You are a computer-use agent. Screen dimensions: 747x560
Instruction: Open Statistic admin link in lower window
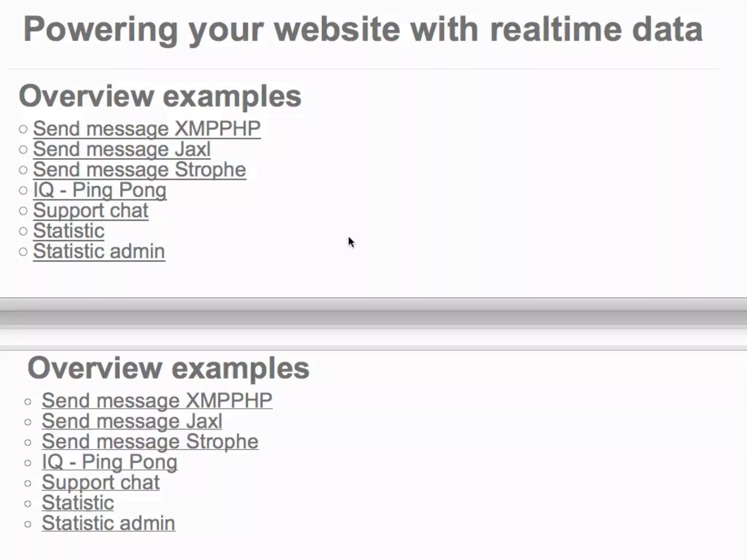(x=108, y=523)
